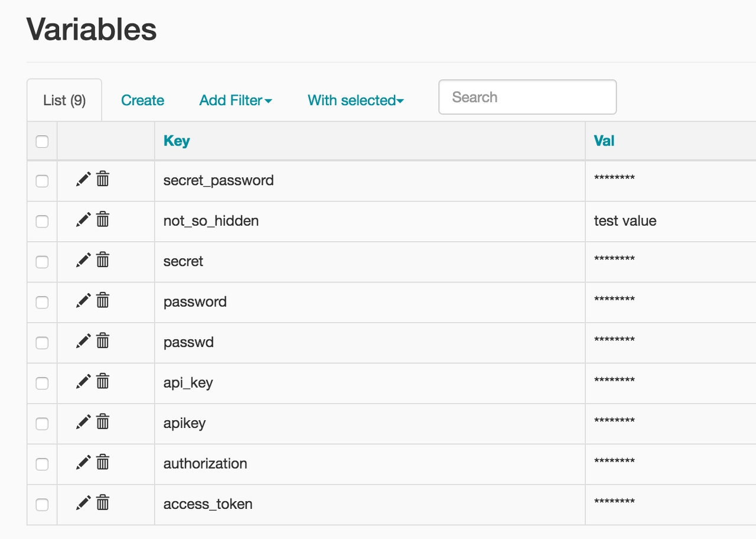Click the masked value for secret_password

click(x=614, y=178)
